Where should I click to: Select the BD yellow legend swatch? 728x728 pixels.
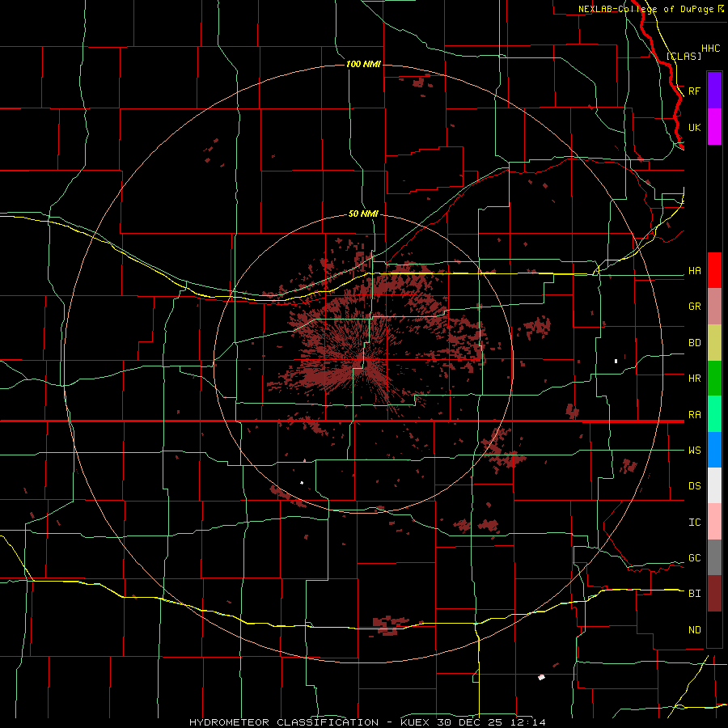point(714,342)
